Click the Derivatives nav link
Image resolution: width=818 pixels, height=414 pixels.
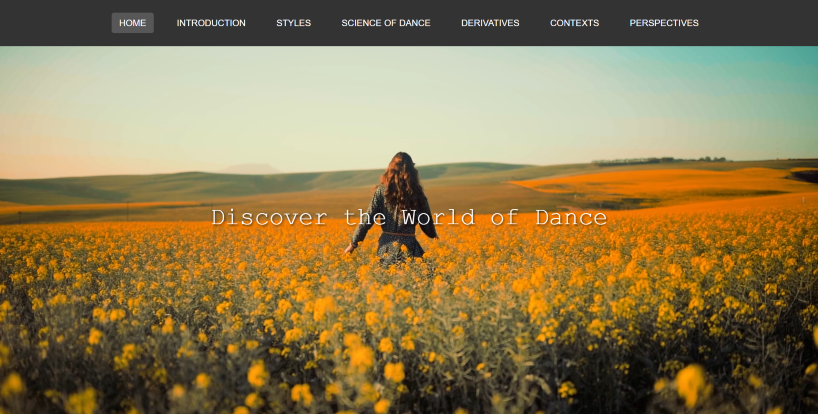(490, 23)
